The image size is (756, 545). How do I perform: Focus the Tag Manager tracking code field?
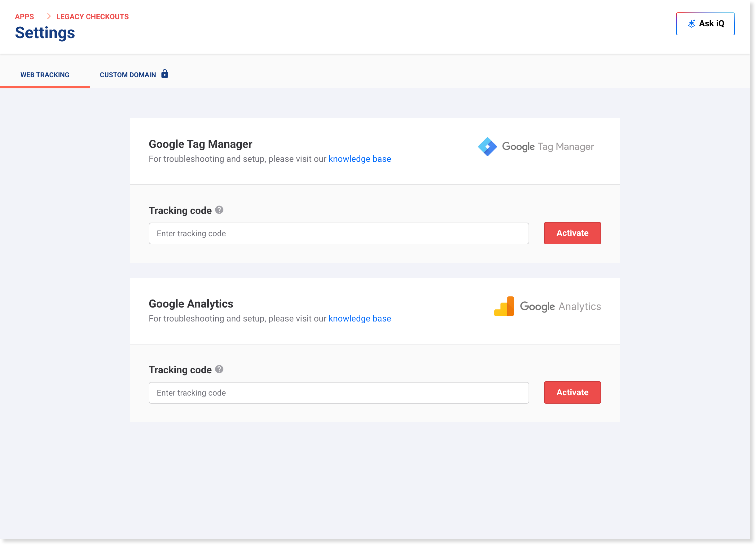(x=339, y=233)
